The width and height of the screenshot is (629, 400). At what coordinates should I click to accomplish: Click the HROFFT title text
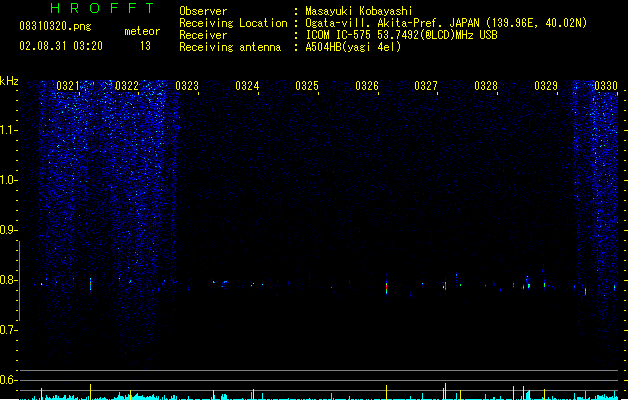click(x=102, y=8)
